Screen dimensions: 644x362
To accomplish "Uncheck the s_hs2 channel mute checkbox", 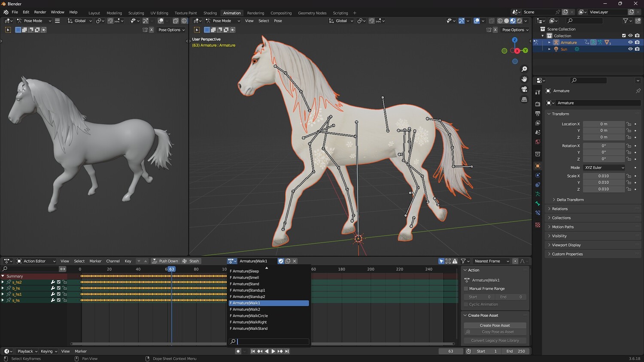I will [59, 282].
